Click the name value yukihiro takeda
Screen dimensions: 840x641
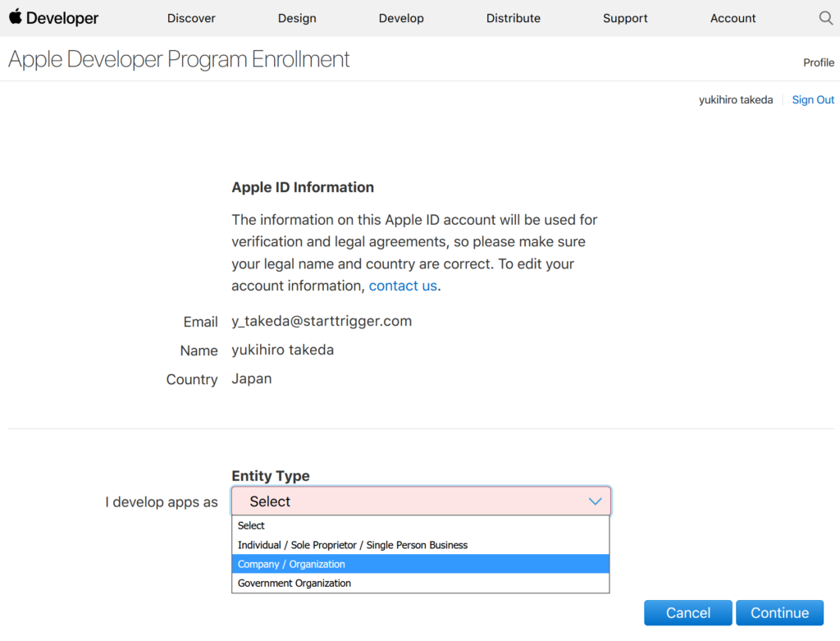click(x=282, y=350)
